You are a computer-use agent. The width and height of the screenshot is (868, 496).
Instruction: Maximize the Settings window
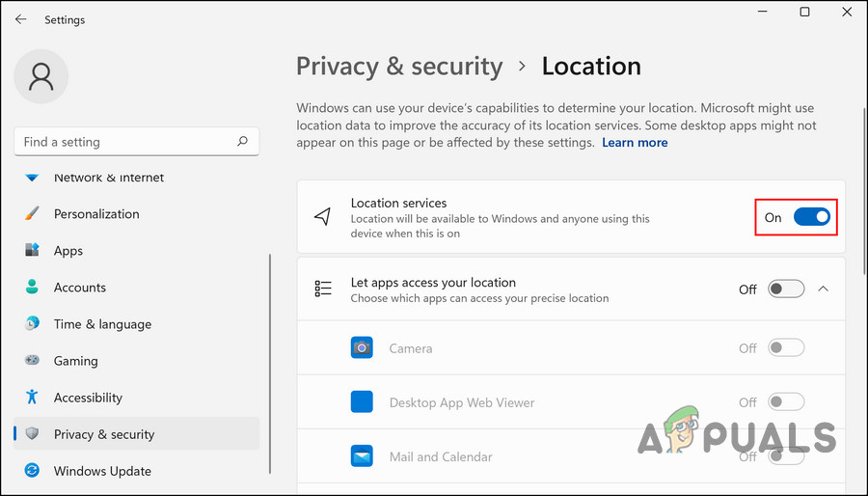805,12
